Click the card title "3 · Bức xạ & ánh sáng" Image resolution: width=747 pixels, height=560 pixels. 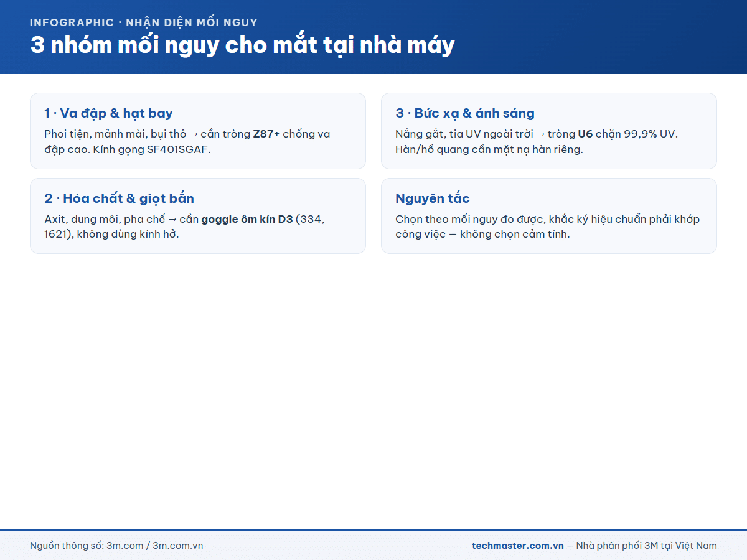(465, 113)
